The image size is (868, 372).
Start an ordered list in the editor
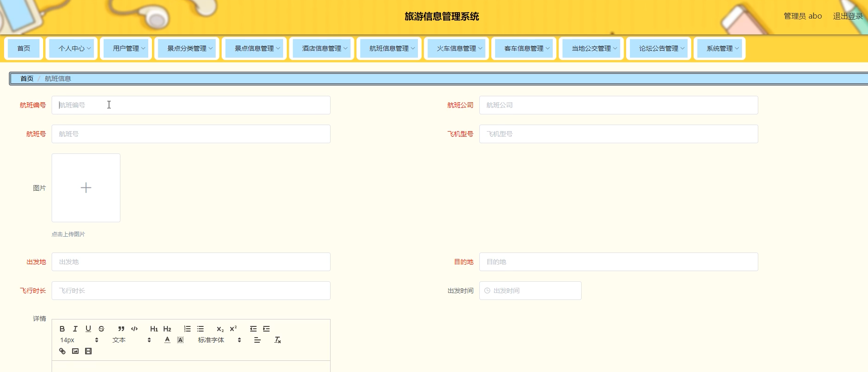click(x=187, y=329)
